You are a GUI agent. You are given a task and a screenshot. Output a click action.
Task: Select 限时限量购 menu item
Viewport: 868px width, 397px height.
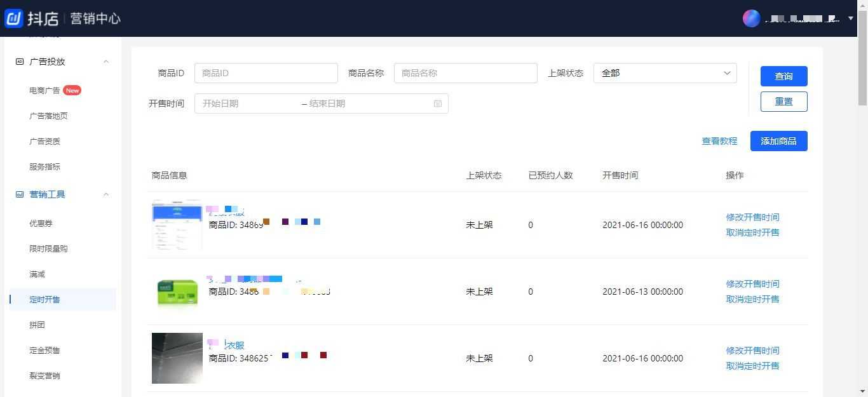(48, 249)
